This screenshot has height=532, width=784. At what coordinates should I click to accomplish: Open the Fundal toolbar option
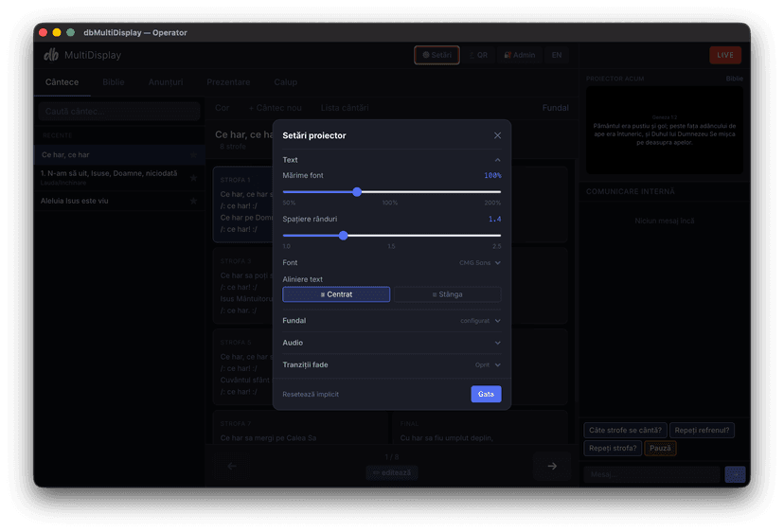click(555, 108)
